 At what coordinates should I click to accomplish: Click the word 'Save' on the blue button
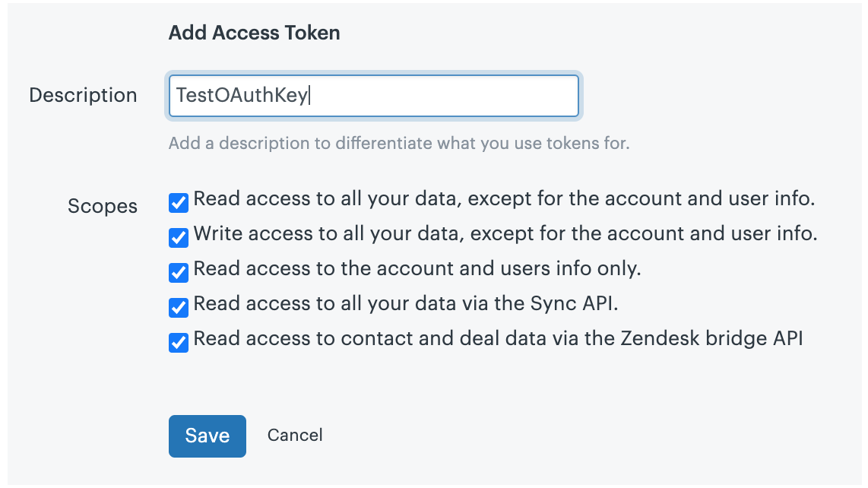click(x=207, y=436)
